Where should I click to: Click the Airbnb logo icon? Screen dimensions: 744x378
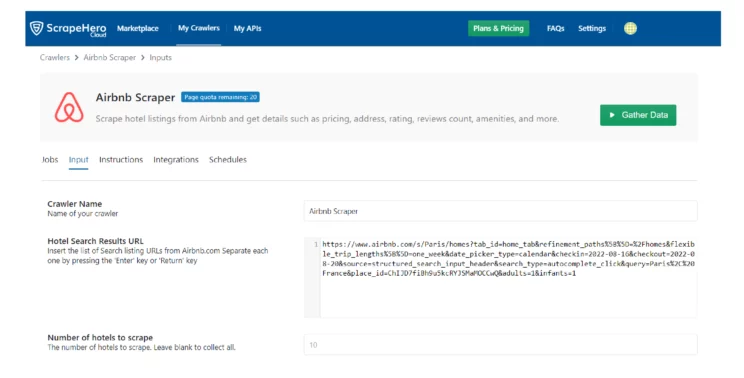click(69, 108)
